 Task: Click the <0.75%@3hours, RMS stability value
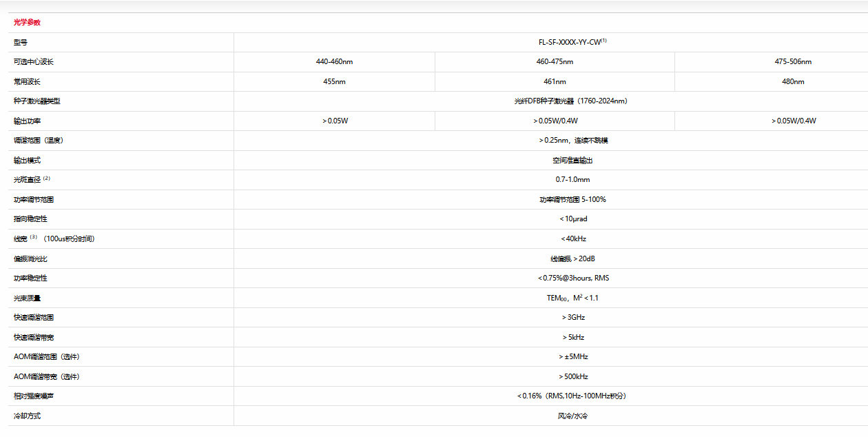(573, 278)
